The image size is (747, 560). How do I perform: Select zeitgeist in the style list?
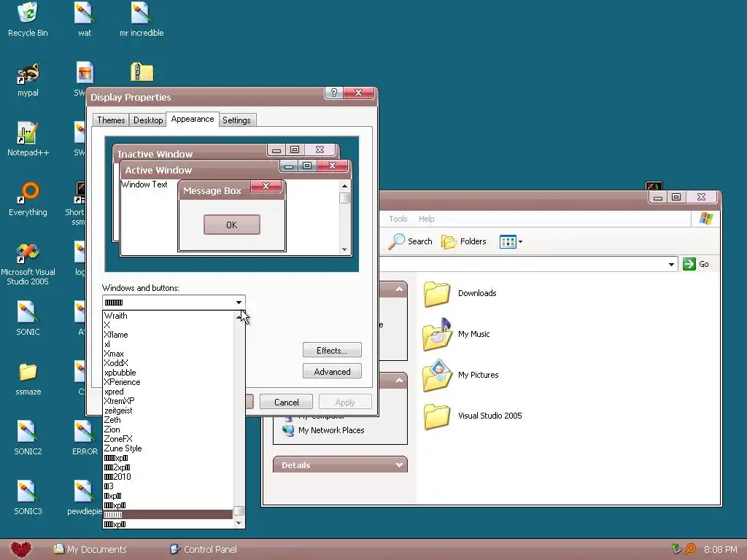point(168,411)
